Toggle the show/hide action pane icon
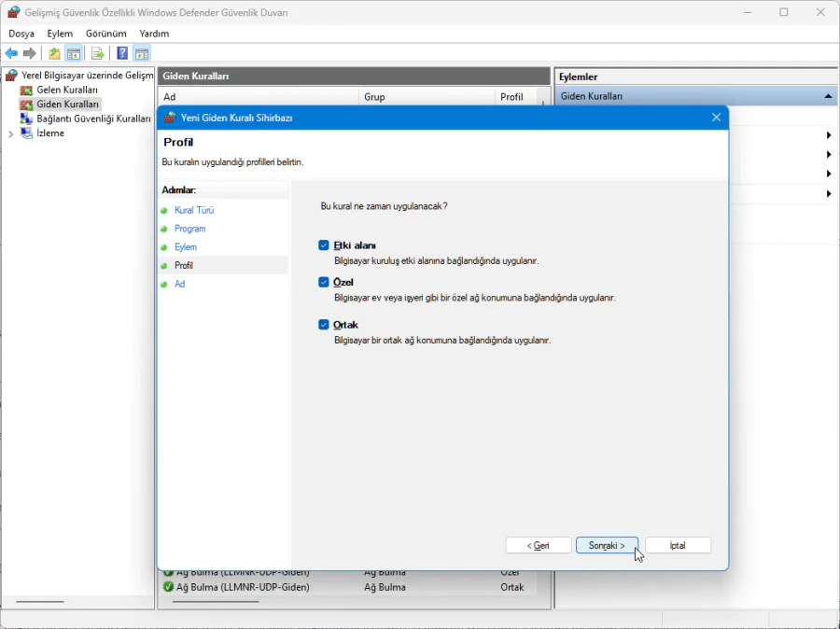This screenshot has height=629, width=840. (x=142, y=53)
